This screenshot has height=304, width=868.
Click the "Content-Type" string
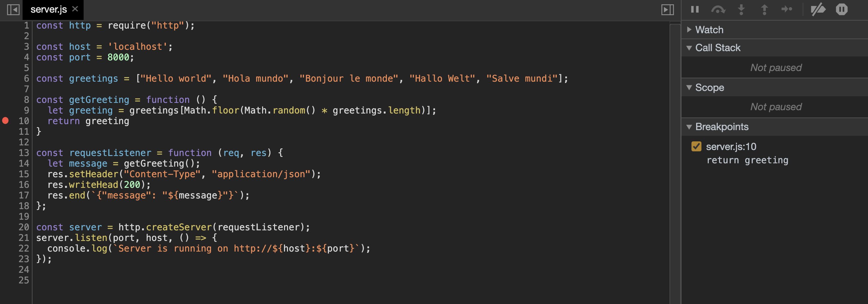point(162,174)
